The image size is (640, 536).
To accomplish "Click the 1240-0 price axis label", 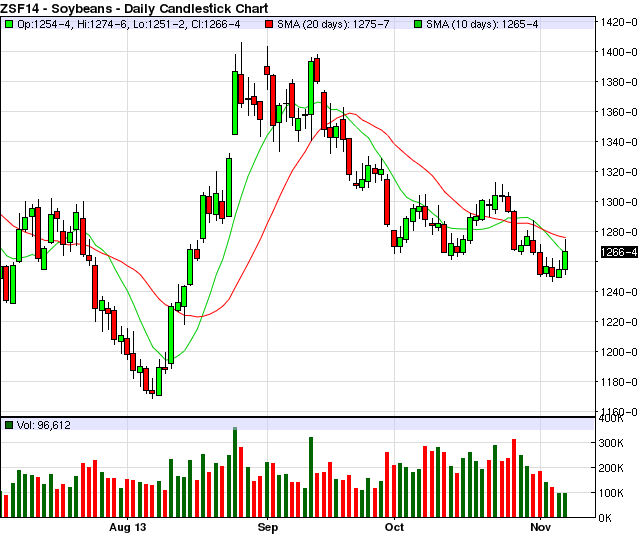I will point(618,292).
